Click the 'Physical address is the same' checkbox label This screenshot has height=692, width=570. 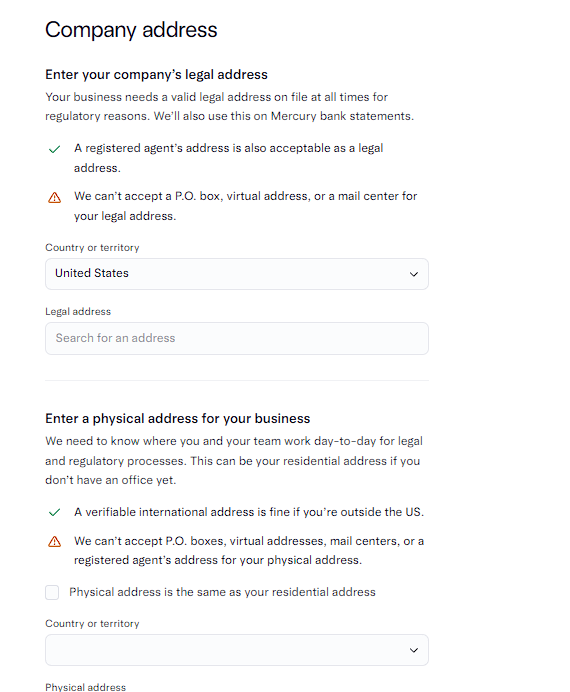(x=222, y=592)
